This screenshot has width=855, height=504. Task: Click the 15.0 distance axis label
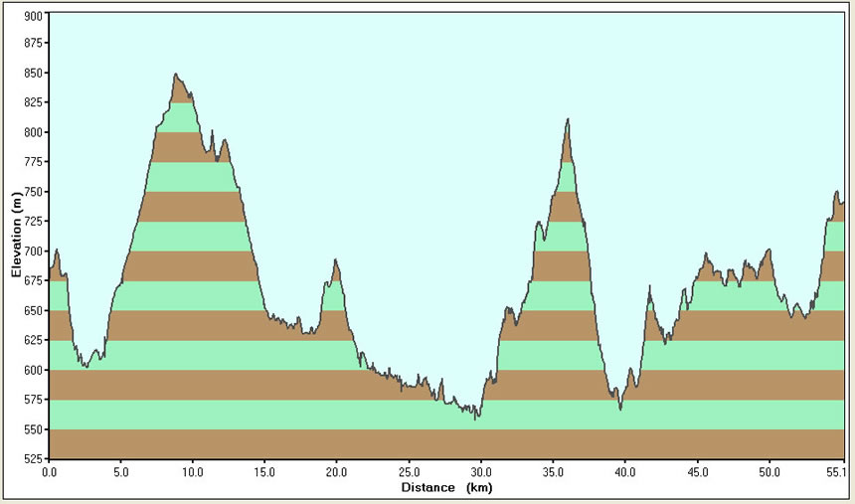tap(264, 472)
